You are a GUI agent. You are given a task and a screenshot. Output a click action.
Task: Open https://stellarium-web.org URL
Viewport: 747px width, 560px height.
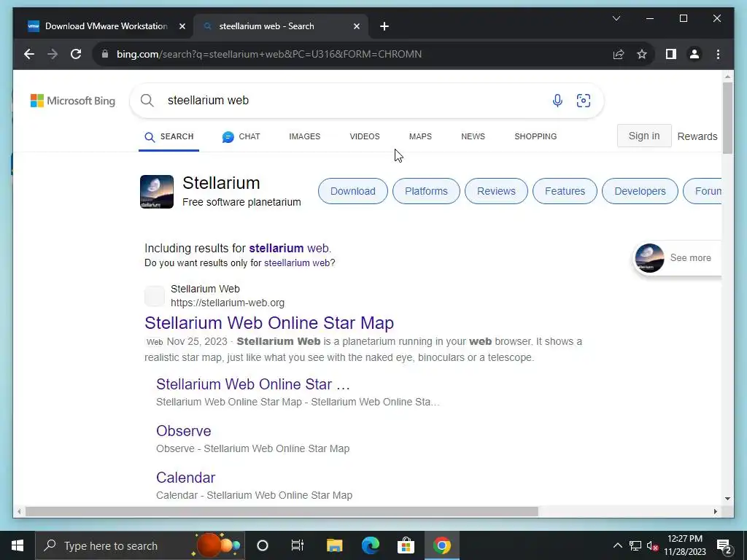228,303
